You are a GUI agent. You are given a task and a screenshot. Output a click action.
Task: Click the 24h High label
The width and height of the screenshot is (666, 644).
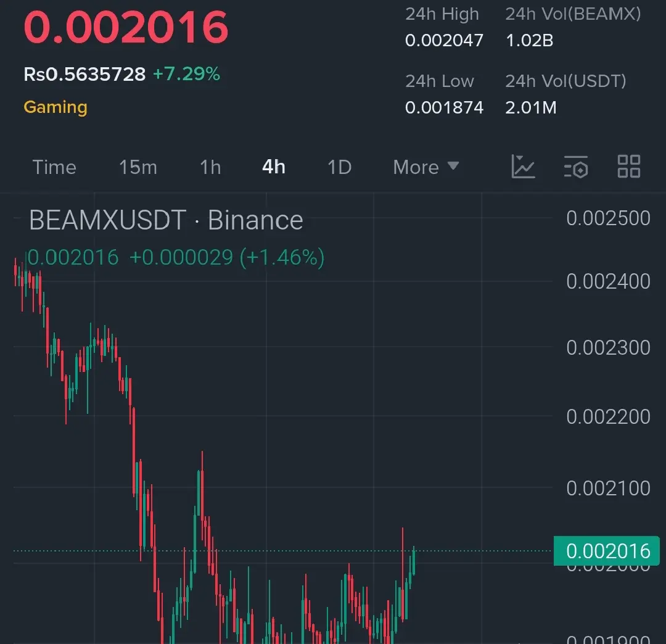click(442, 14)
